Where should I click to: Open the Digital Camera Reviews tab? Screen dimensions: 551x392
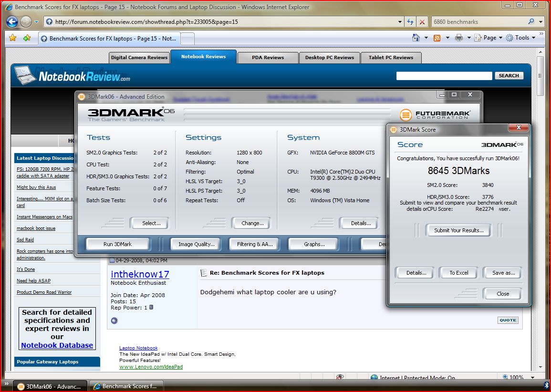pos(139,58)
